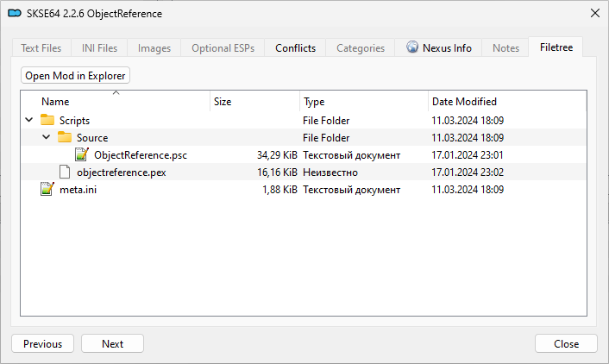Click the date modified of Scripts folder
This screenshot has width=609, height=364.
468,121
